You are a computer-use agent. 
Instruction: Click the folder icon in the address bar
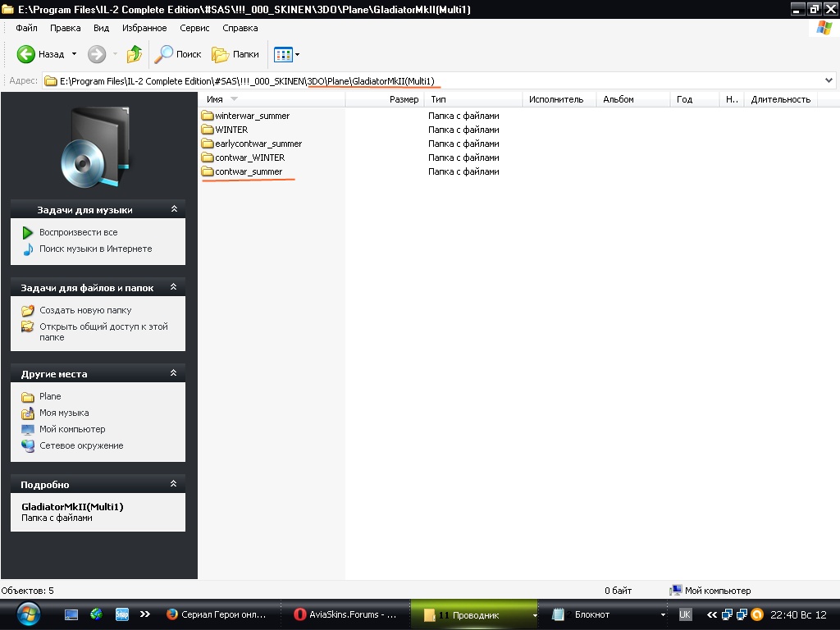click(51, 81)
